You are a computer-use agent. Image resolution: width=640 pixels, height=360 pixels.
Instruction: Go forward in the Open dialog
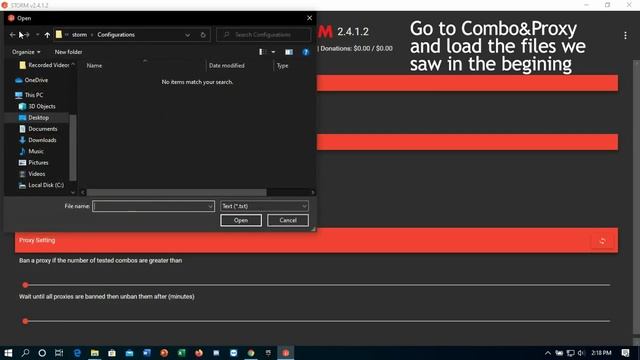tap(27, 35)
